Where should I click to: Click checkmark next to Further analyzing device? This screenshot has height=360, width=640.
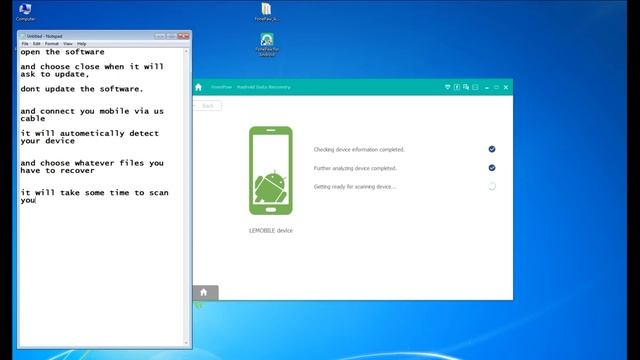pyautogui.click(x=492, y=168)
